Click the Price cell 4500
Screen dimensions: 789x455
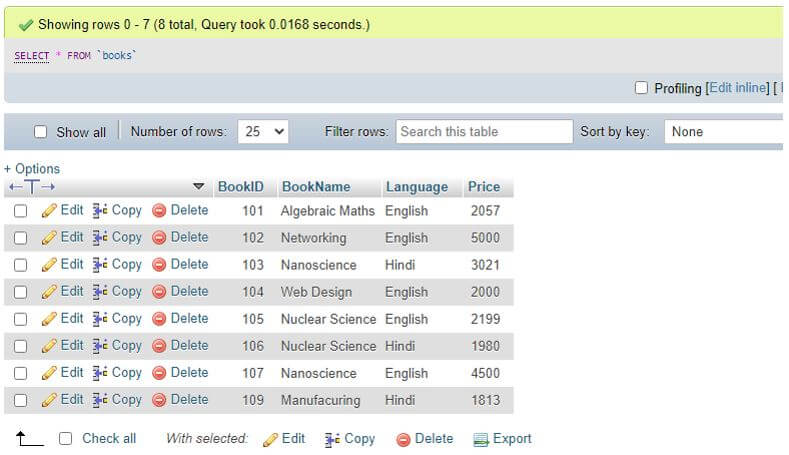(485, 373)
